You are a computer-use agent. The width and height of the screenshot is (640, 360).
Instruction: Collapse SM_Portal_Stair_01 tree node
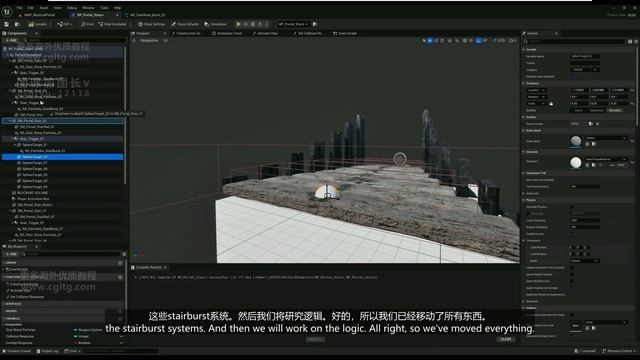pyautogui.click(x=10, y=121)
